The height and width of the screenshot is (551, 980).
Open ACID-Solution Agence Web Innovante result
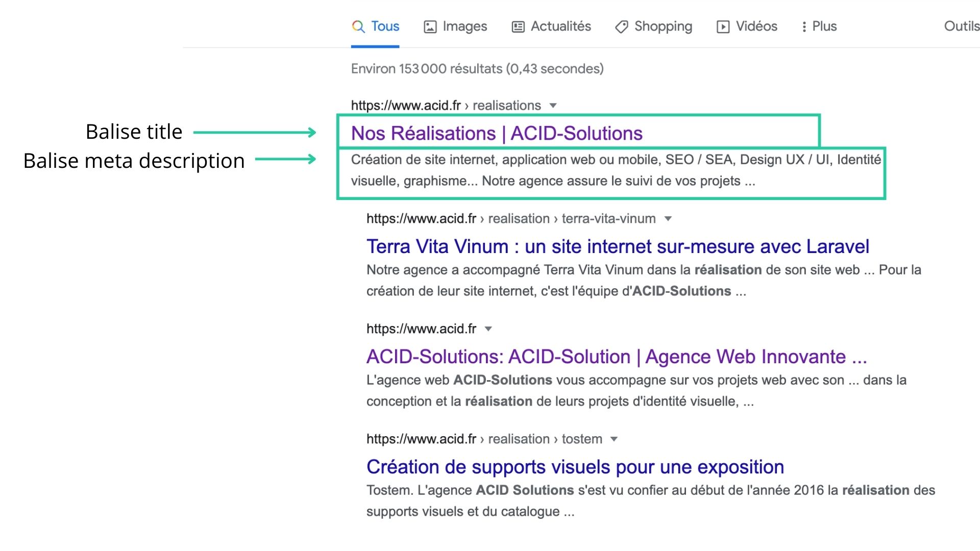617,357
